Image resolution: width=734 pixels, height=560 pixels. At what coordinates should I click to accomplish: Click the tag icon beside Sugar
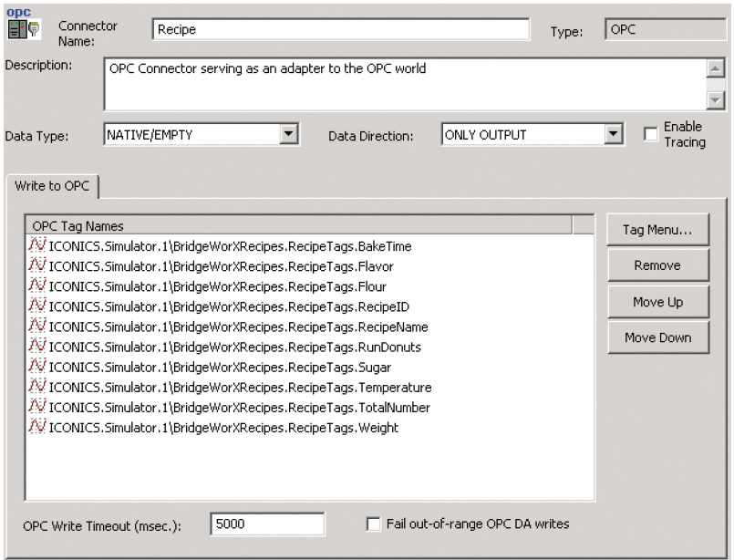coord(37,366)
